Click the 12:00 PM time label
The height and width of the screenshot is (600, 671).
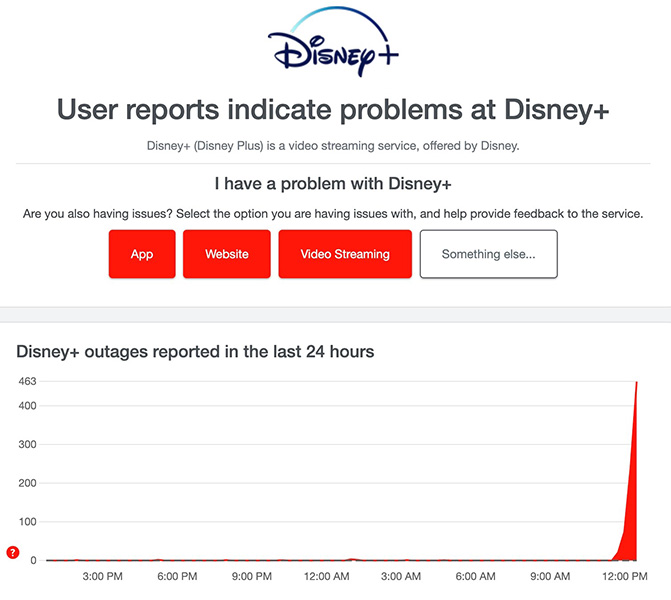(625, 577)
